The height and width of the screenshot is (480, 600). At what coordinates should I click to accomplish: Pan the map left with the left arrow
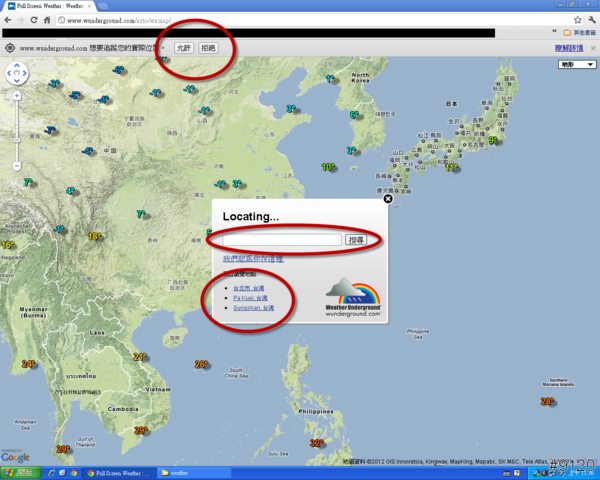pyautogui.click(x=9, y=73)
